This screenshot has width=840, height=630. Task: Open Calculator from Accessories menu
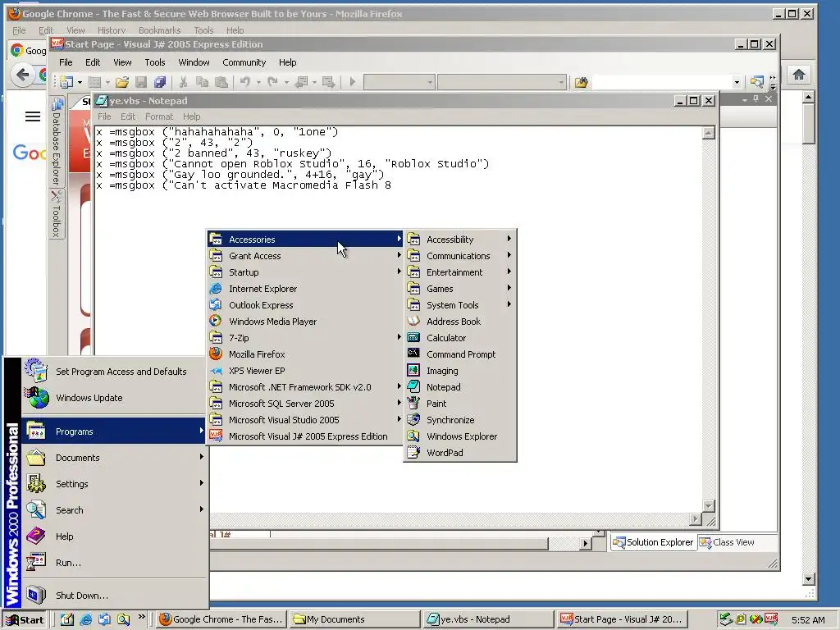459,338
